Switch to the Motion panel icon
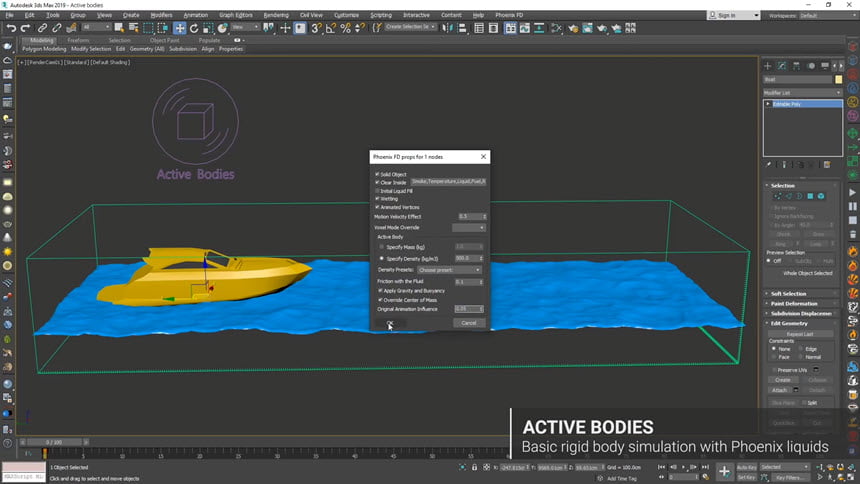The image size is (860, 484). (811, 66)
